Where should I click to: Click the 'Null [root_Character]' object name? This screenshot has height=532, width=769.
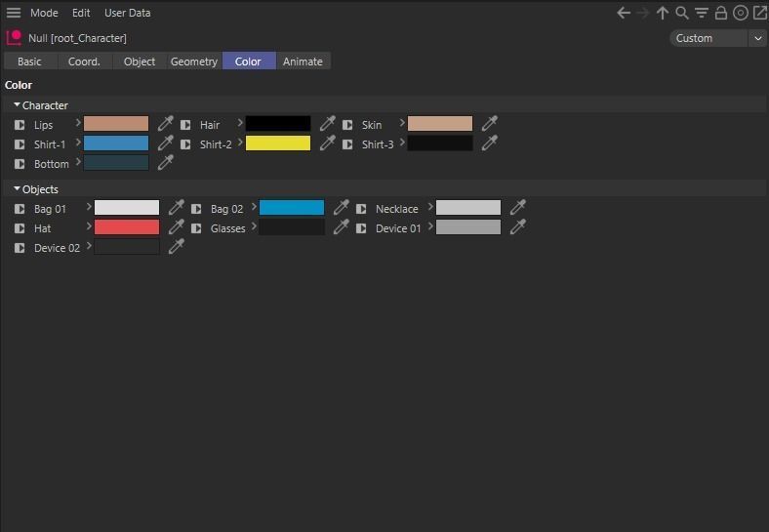77,38
